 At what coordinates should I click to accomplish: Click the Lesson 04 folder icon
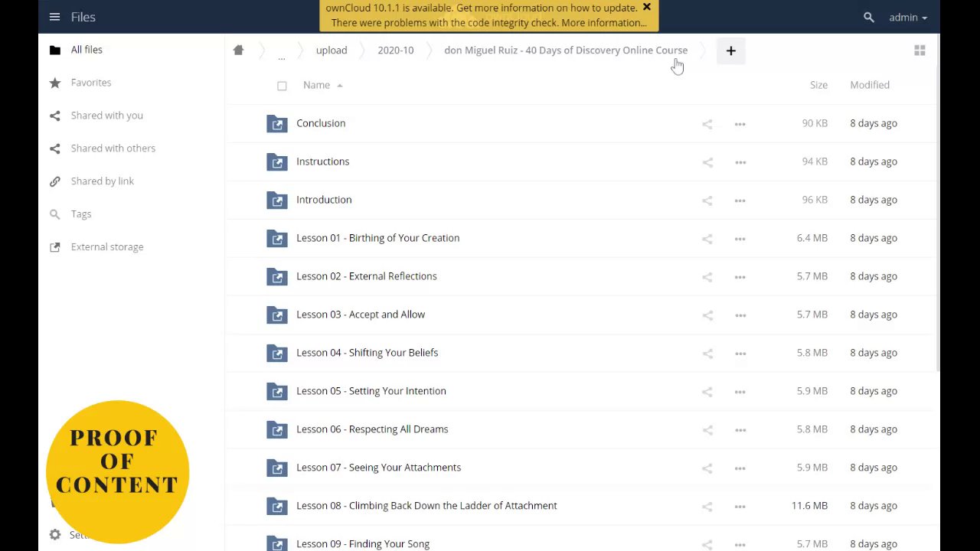pyautogui.click(x=276, y=353)
